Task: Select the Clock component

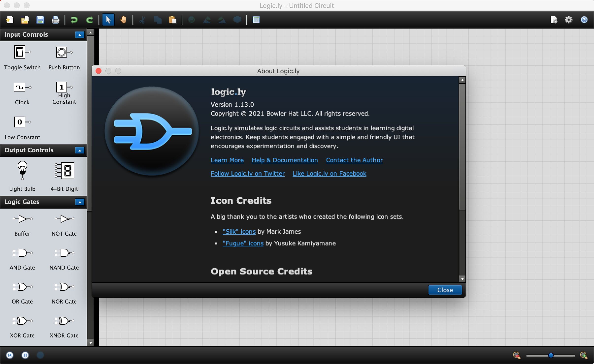Action: tap(22, 93)
